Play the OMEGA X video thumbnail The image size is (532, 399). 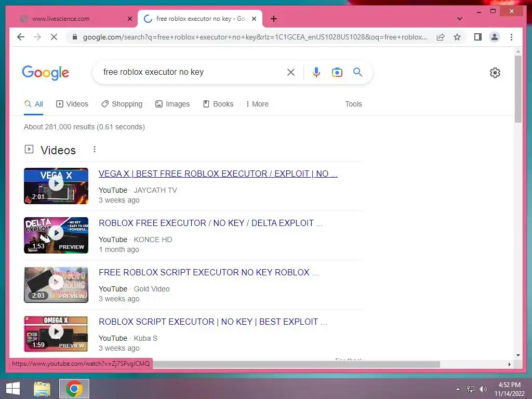(56, 334)
